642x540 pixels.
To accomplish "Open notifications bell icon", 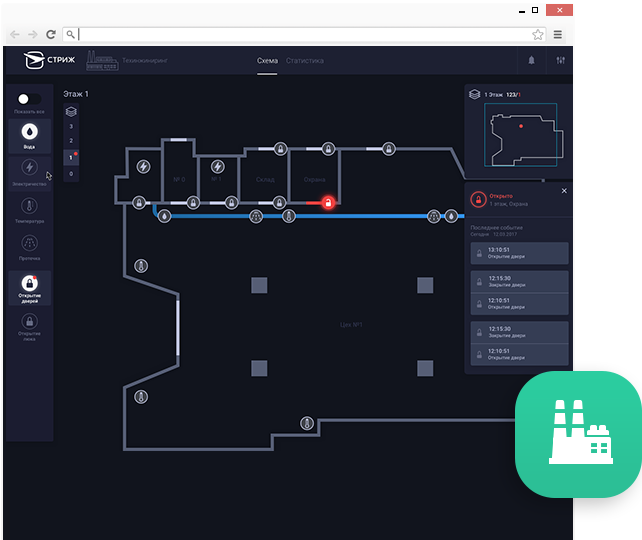I will pos(531,61).
